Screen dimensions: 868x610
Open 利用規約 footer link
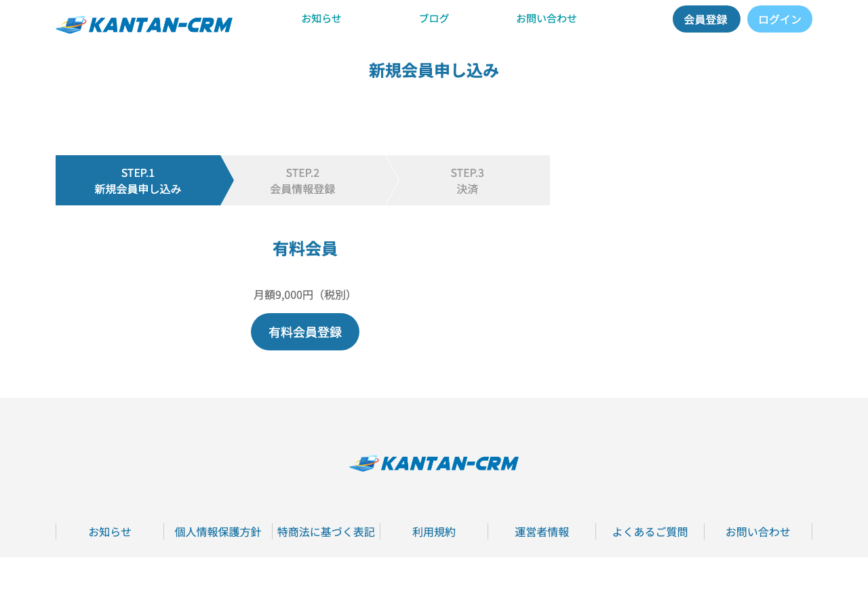click(x=434, y=531)
